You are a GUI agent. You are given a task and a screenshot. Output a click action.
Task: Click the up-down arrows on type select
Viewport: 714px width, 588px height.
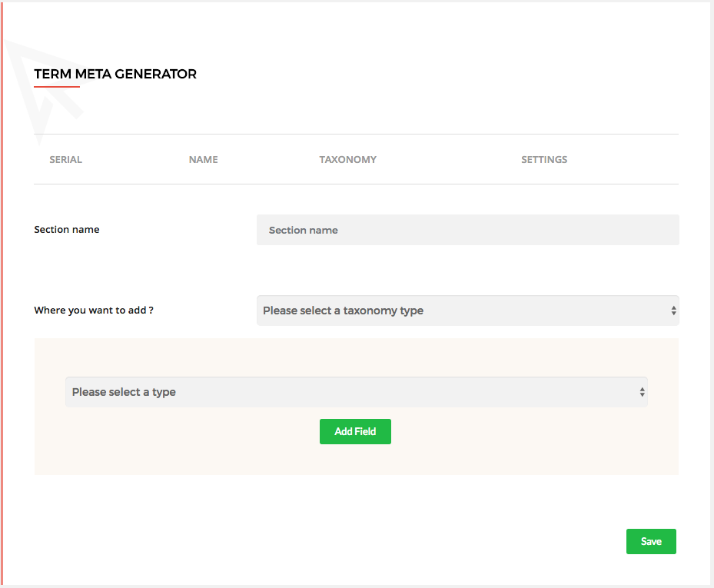pyautogui.click(x=642, y=392)
